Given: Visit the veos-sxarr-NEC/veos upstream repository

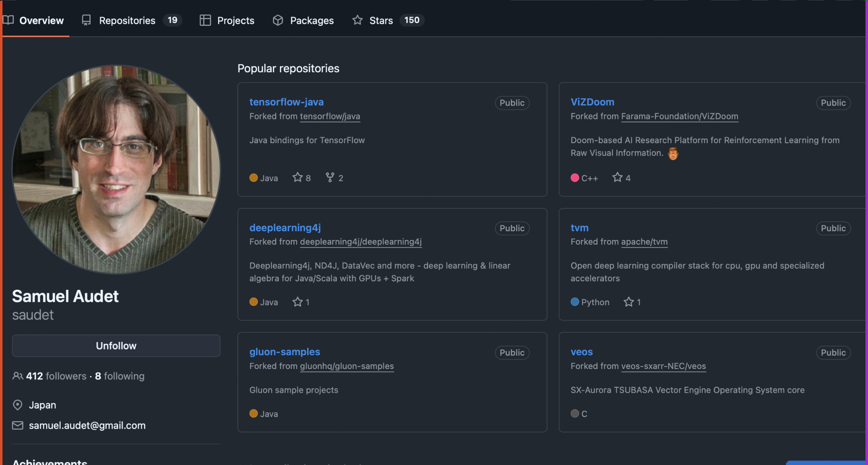Looking at the screenshot, I should 664,366.
